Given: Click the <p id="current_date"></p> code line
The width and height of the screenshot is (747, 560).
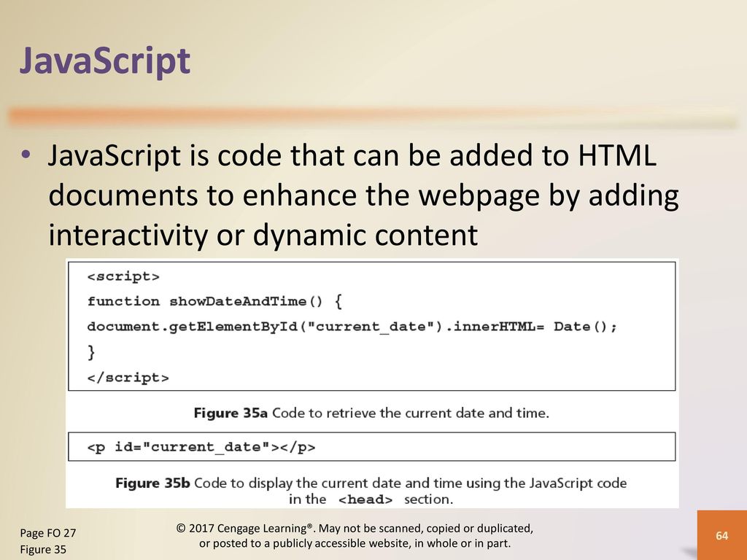Looking at the screenshot, I should pyautogui.click(x=201, y=447).
